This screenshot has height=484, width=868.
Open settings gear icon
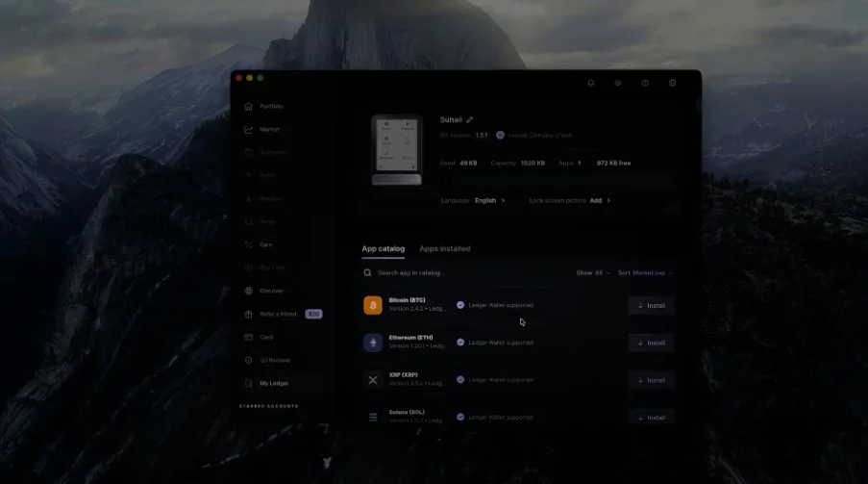(672, 83)
